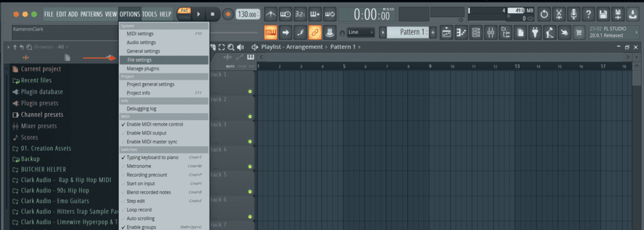644x230 pixels.
Task: Mute Track 1 using its green LED
Action: tap(250, 92)
